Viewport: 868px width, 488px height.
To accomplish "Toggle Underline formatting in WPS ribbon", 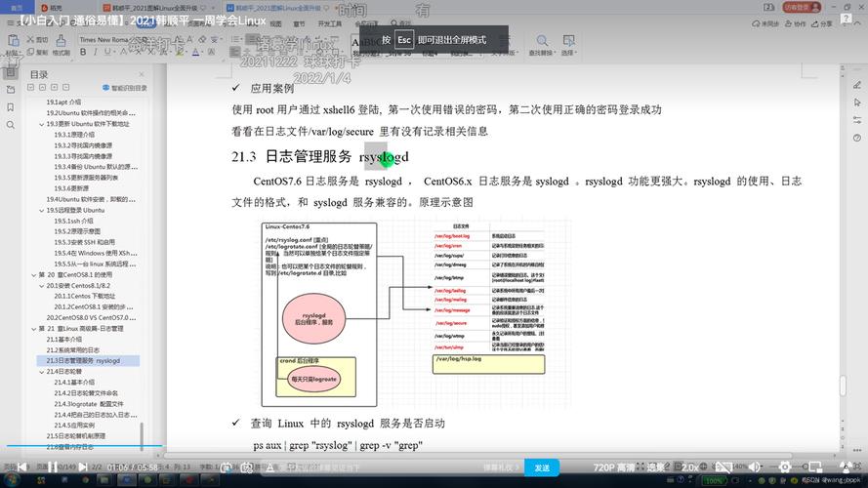I will (x=107, y=52).
